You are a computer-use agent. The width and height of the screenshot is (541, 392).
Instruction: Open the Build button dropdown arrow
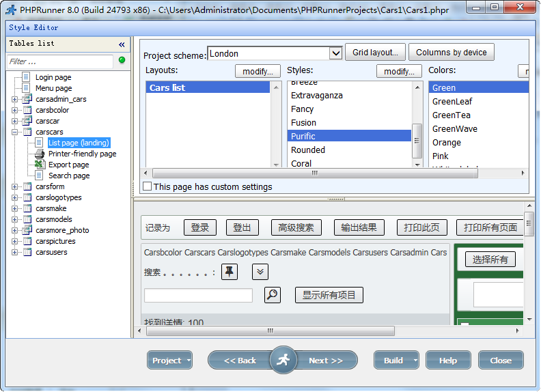(x=415, y=361)
